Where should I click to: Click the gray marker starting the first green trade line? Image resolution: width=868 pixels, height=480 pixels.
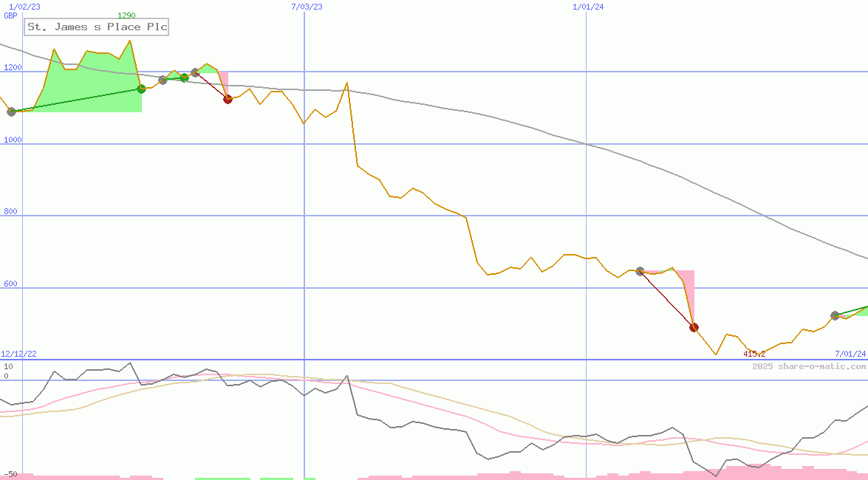point(11,112)
